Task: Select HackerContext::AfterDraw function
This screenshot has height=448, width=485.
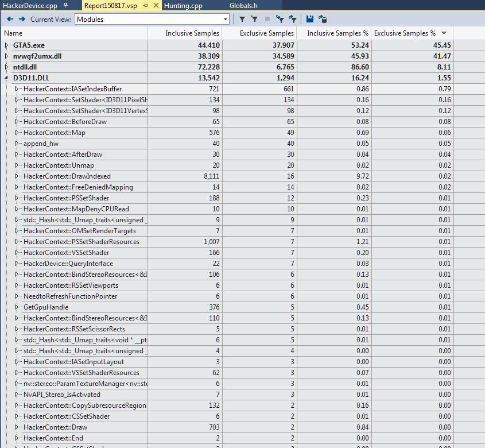Action: pyautogui.click(x=63, y=155)
